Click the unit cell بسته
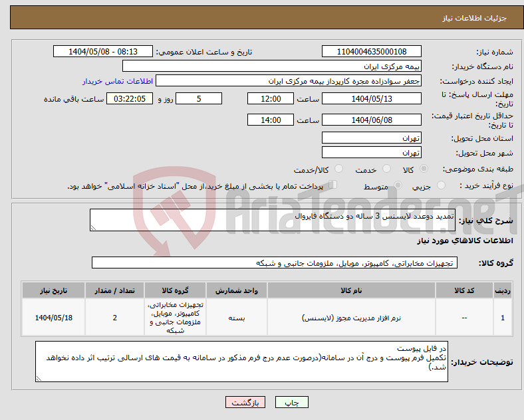Screen dimensions: 524x420 coord(237,317)
